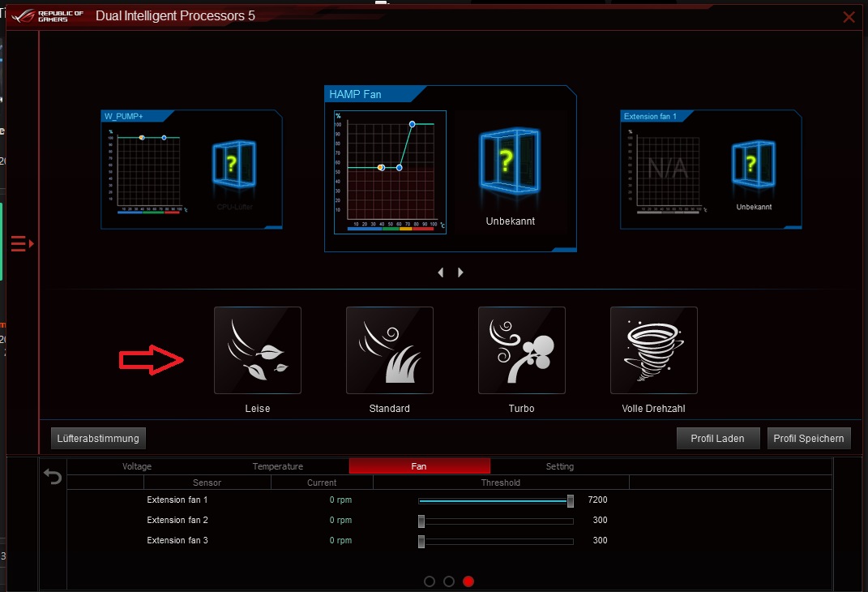Show the previous fan card with left arrow
Image resolution: width=868 pixels, height=592 pixels.
441,272
